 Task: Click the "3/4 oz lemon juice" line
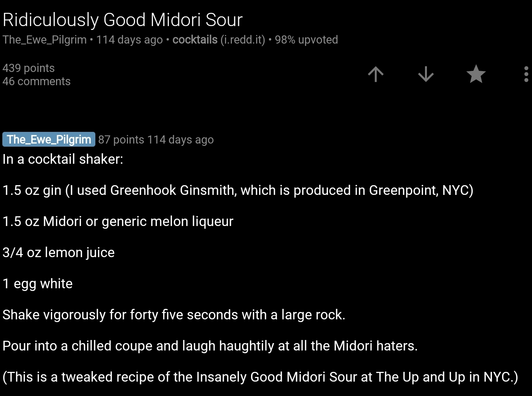click(x=58, y=252)
